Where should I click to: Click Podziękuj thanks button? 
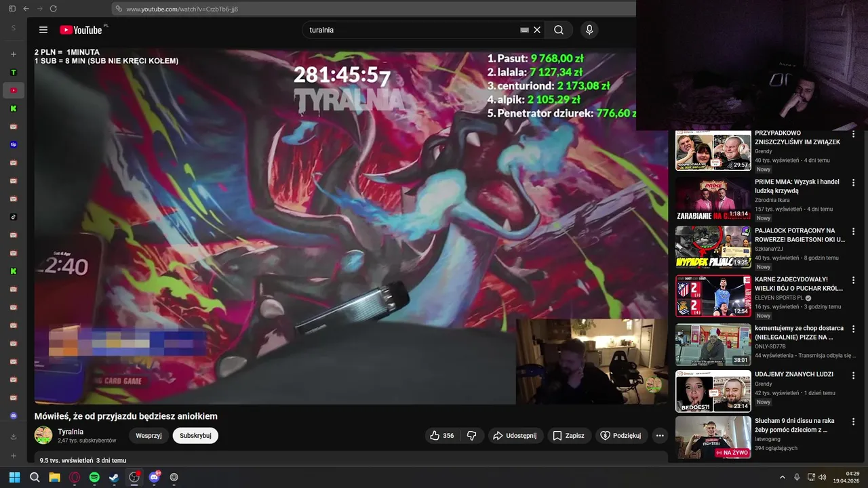pyautogui.click(x=620, y=436)
